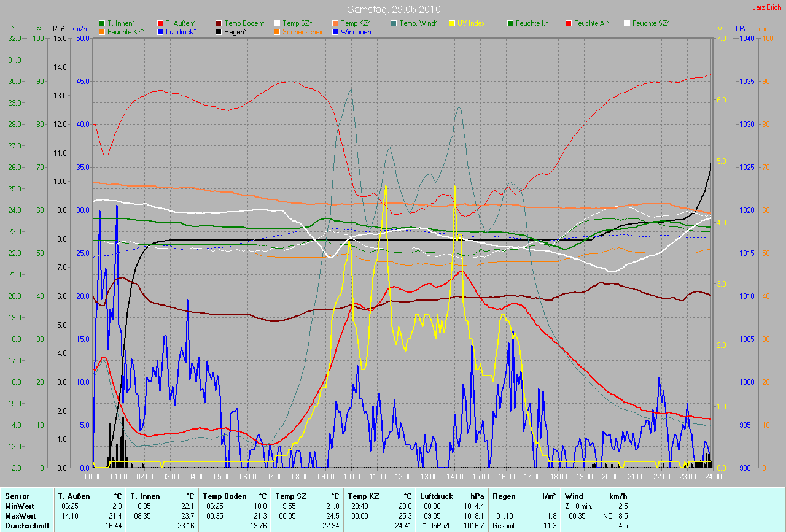Click the MaxWert row label

tap(21, 516)
